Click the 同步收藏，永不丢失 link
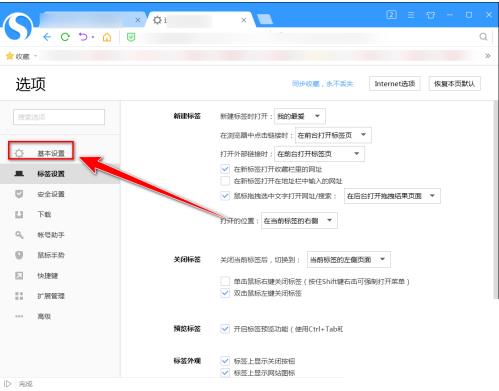This screenshot has width=499, height=391. click(x=322, y=84)
